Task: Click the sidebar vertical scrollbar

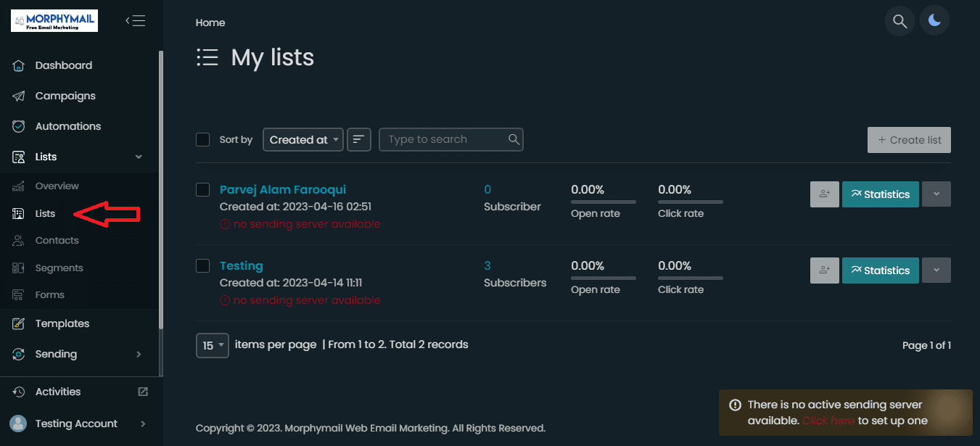Action: (x=161, y=189)
